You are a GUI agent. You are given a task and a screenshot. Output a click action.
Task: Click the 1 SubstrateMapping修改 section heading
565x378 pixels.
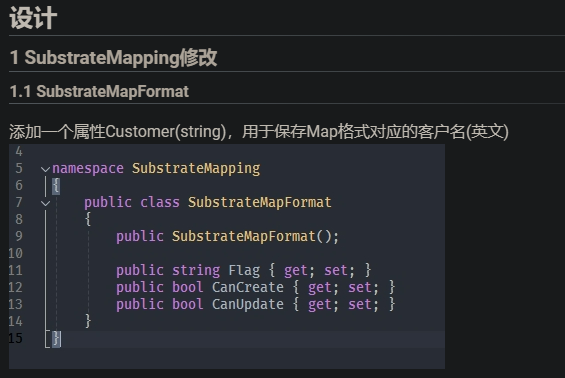114,57
